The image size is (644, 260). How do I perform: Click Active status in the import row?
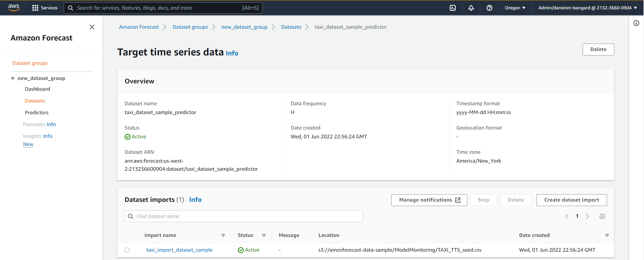coord(248,250)
